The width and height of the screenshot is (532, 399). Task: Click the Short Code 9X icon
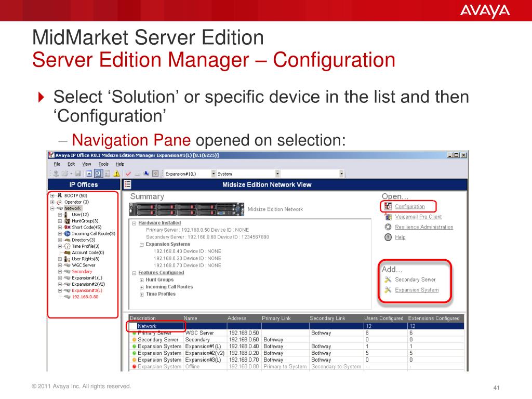(x=67, y=228)
